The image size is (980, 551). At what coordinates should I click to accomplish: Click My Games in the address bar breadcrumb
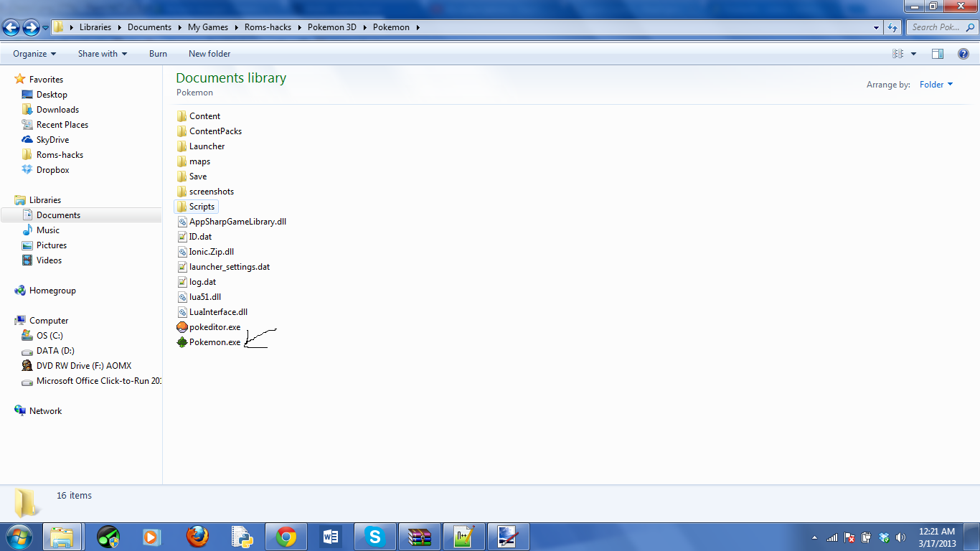pos(208,27)
